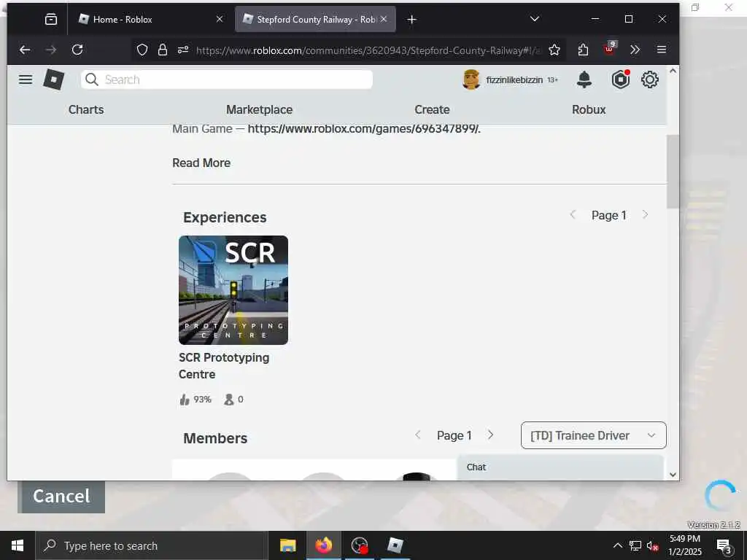Image resolution: width=747 pixels, height=560 pixels.
Task: Open the Charts menu item
Action: point(86,109)
